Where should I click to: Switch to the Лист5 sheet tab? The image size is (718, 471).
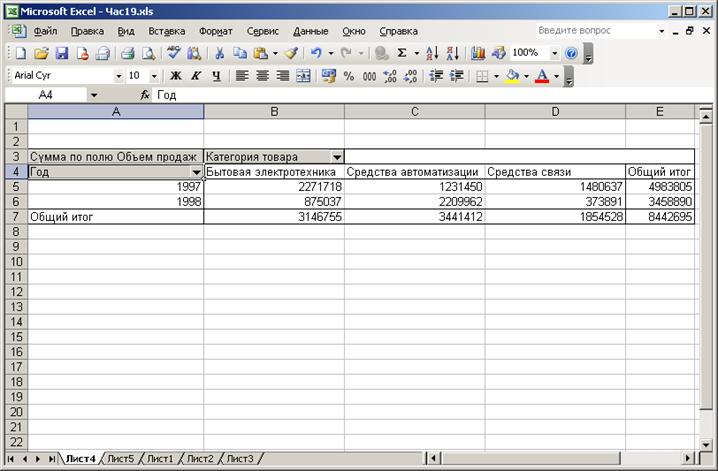121,458
